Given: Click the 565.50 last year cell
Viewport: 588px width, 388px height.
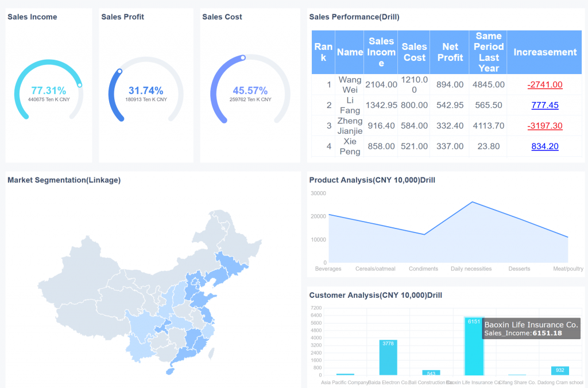Looking at the screenshot, I should tap(488, 105).
